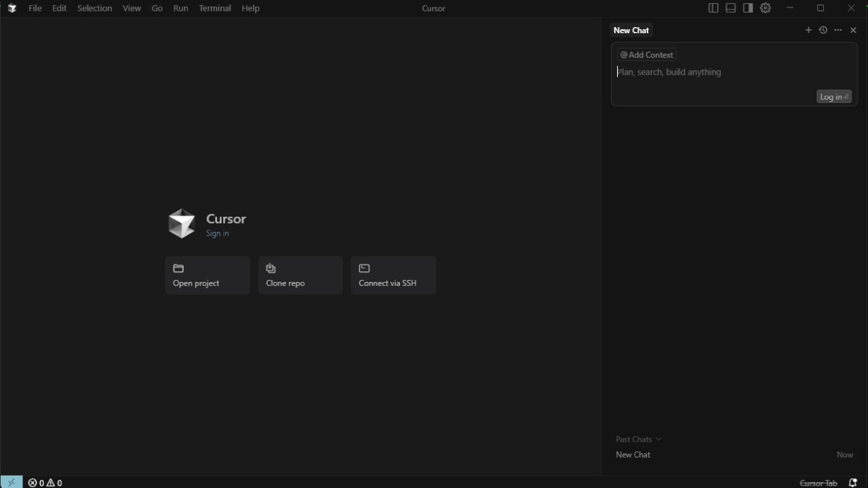The width and height of the screenshot is (868, 488).
Task: Open the New Chat entry in Past Chats
Action: 734,455
